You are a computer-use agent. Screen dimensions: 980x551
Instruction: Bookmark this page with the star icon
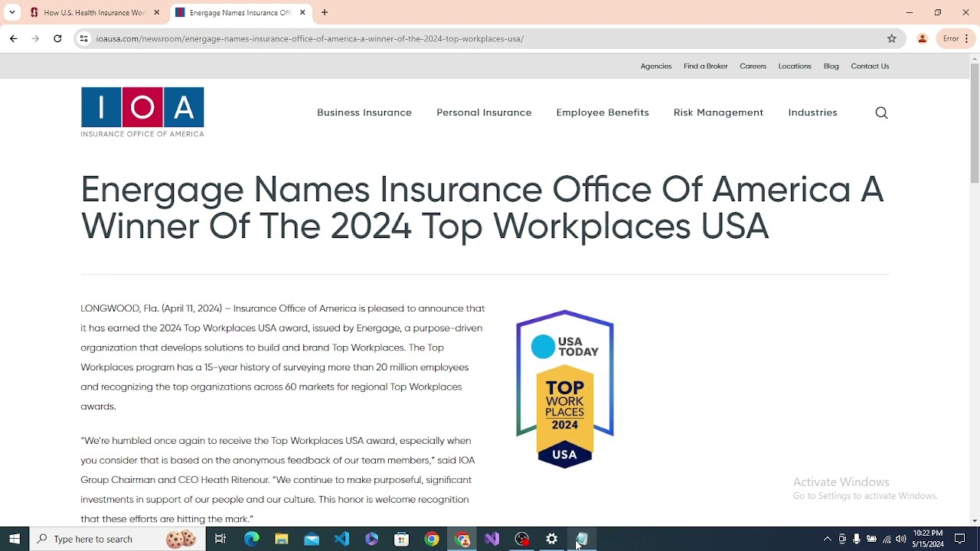click(891, 38)
